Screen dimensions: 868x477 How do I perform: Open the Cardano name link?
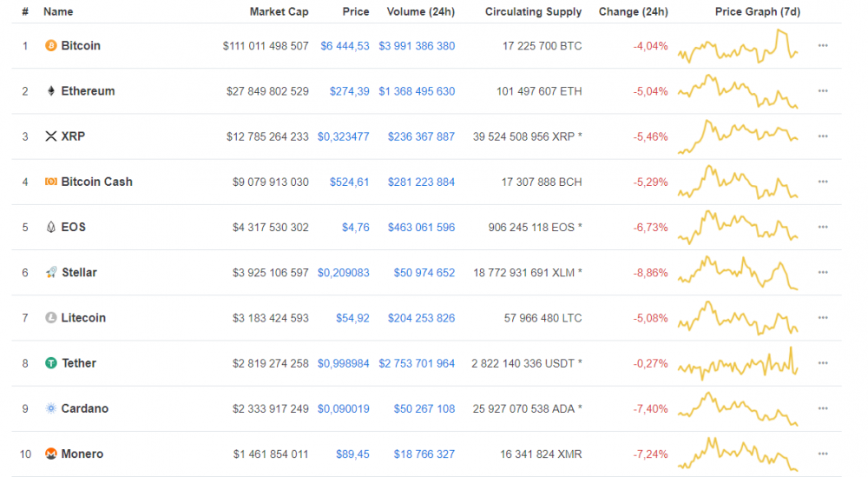pyautogui.click(x=84, y=409)
